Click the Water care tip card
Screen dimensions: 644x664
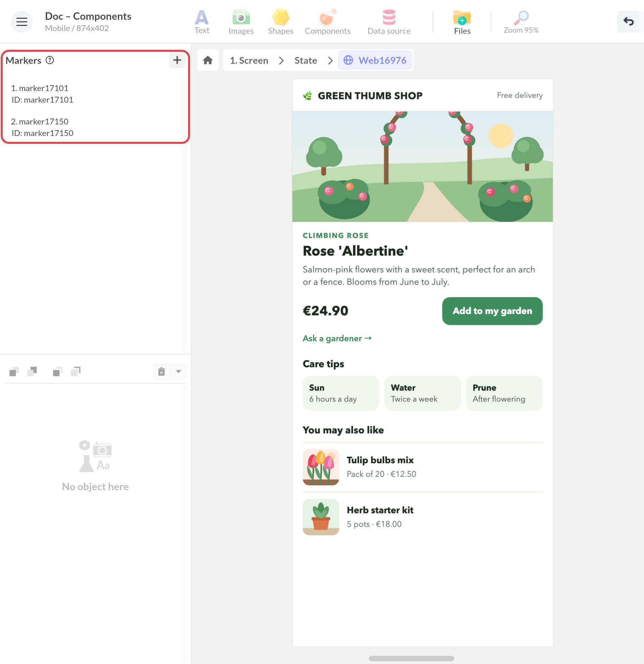coord(423,393)
